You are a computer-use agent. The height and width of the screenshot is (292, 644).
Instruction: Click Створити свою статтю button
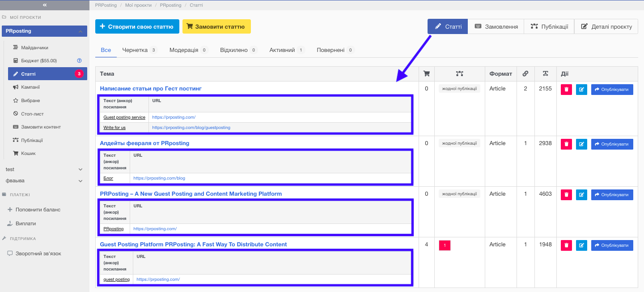[x=137, y=26]
